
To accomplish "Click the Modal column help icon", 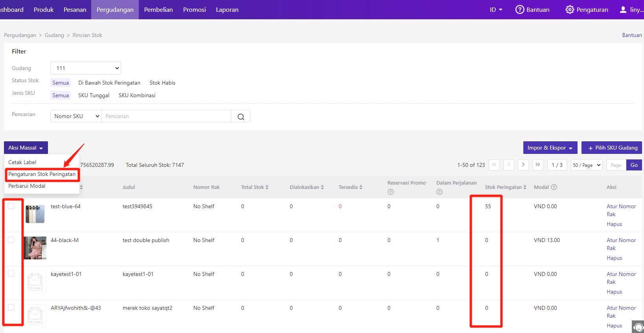I will 554,187.
